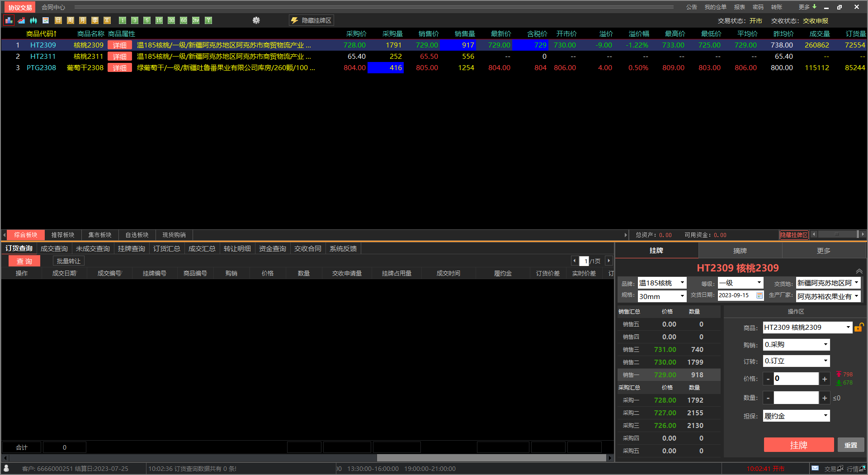
Task: Click 查询 query button
Action: [24, 261]
